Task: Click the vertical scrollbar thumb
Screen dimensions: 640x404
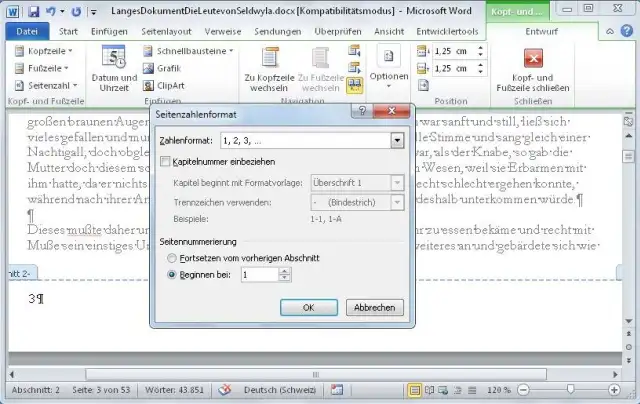Action: coord(629,156)
